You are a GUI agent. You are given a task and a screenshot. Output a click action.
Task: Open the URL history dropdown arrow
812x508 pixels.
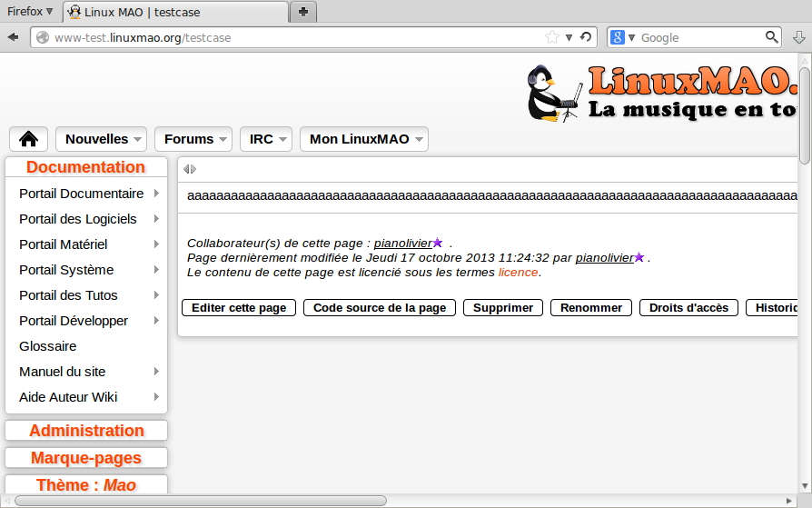(569, 37)
